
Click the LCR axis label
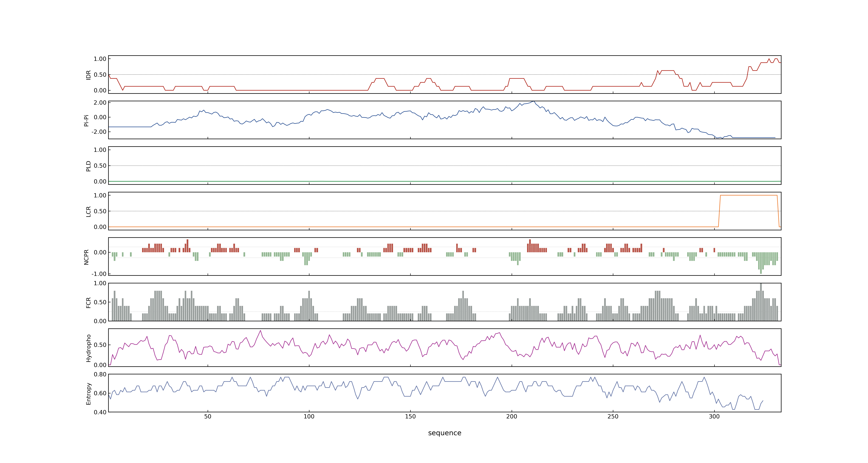point(88,211)
